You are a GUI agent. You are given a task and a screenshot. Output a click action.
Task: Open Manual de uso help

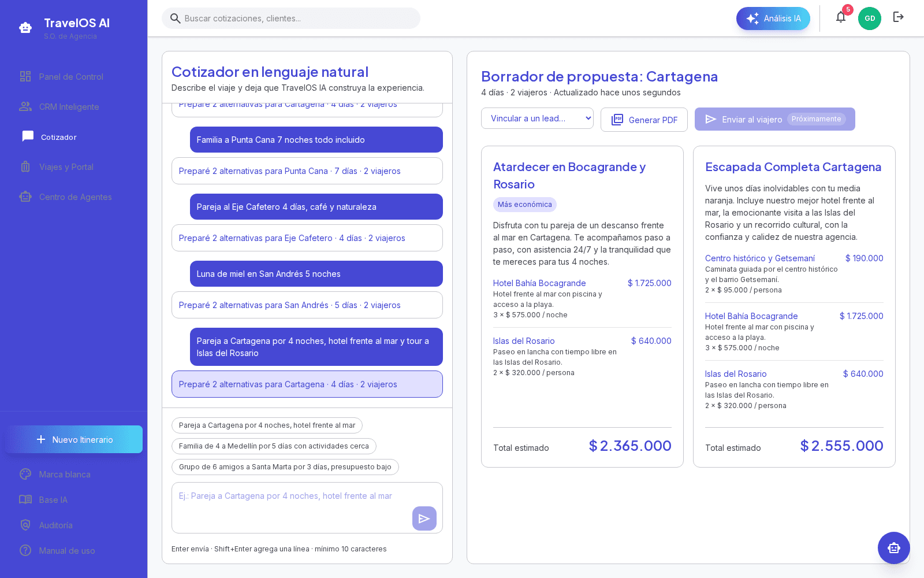73,551
